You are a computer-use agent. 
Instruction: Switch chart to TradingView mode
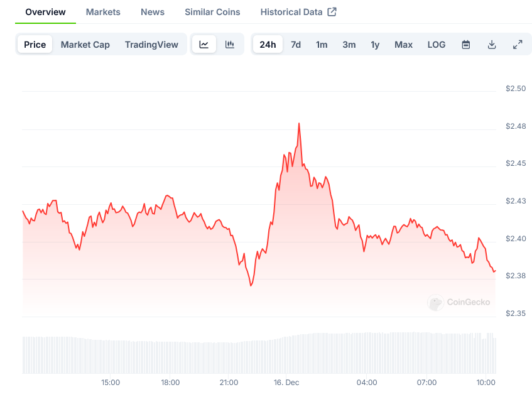151,45
